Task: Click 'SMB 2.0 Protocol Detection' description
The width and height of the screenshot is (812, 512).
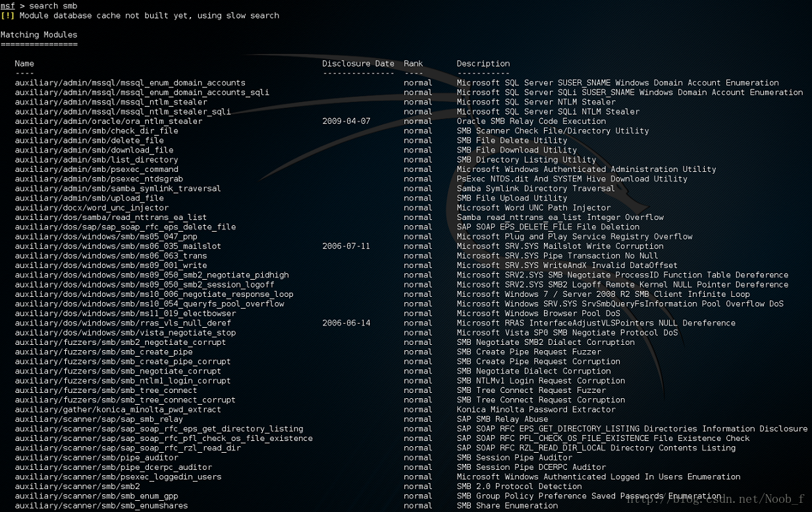Action: [x=520, y=486]
